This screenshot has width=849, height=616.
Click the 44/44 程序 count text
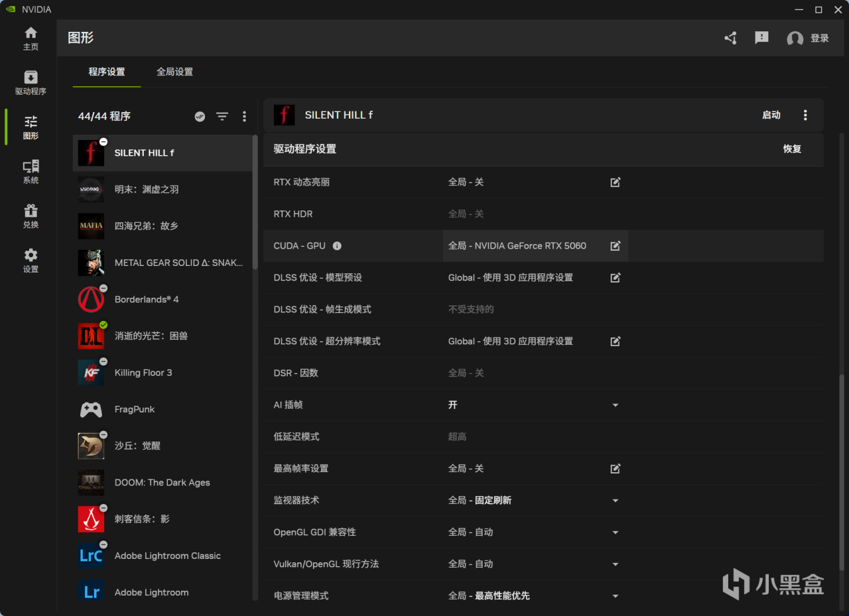[x=104, y=117]
